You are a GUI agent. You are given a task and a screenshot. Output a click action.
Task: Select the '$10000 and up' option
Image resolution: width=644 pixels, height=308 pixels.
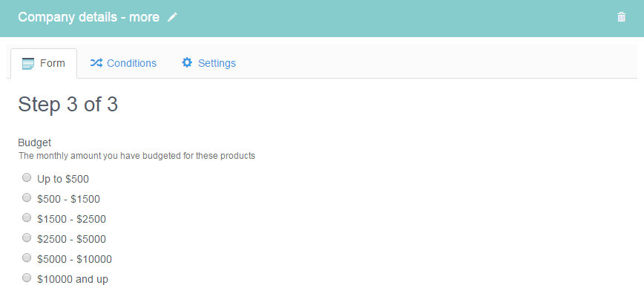27,278
